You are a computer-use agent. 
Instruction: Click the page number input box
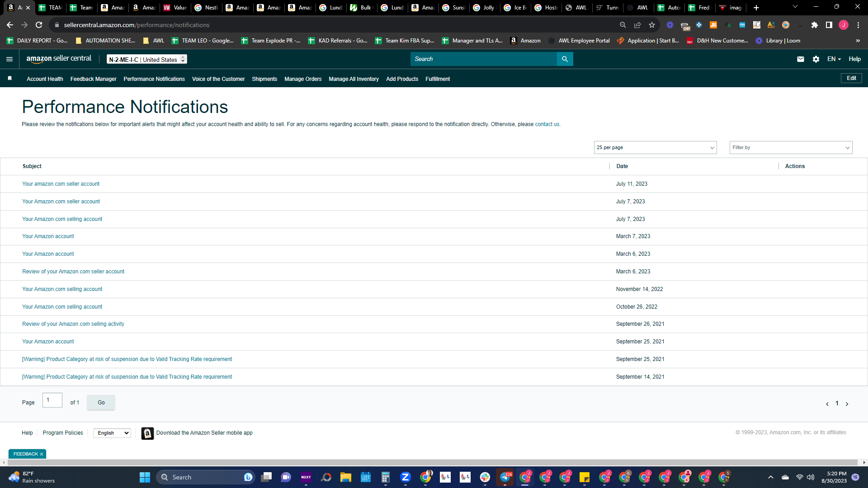click(52, 400)
